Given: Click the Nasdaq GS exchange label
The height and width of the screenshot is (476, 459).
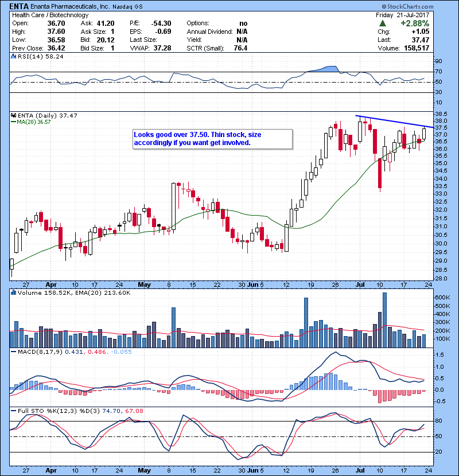Looking at the screenshot, I should pos(127,7).
